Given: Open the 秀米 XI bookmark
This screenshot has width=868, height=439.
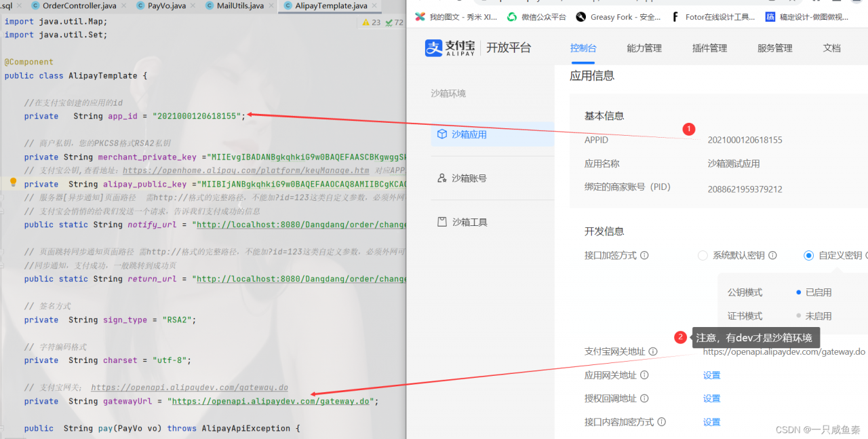Looking at the screenshot, I should [x=456, y=17].
